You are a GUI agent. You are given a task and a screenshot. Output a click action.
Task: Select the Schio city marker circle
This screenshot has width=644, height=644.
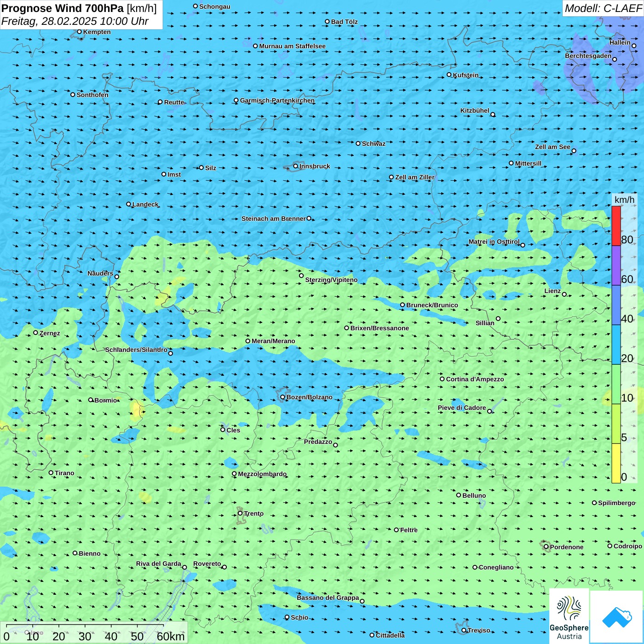tap(287, 617)
